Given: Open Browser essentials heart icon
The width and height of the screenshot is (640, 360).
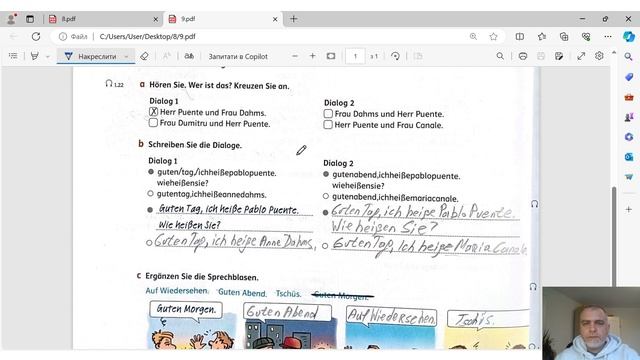Looking at the screenshot, I should pos(586,37).
